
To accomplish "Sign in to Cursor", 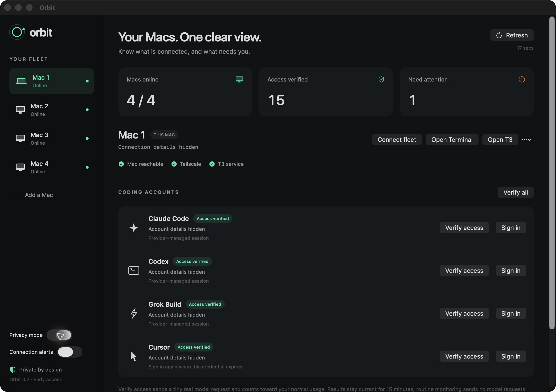I will 511,356.
